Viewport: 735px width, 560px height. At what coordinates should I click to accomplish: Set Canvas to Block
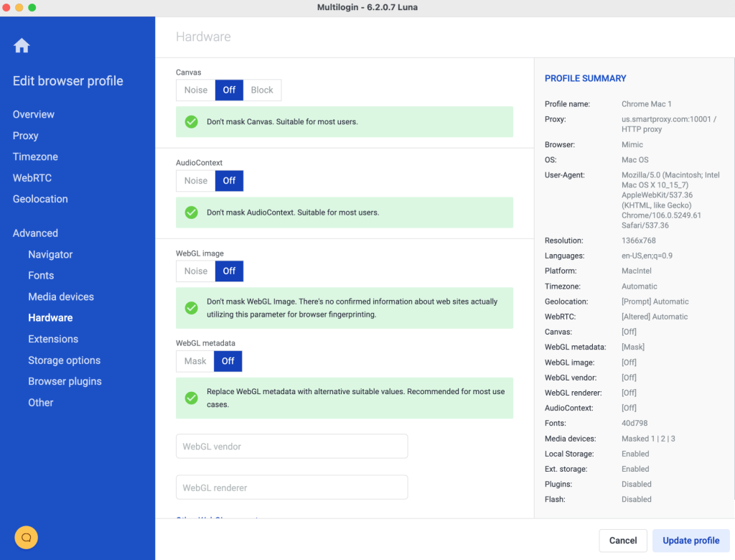(262, 90)
